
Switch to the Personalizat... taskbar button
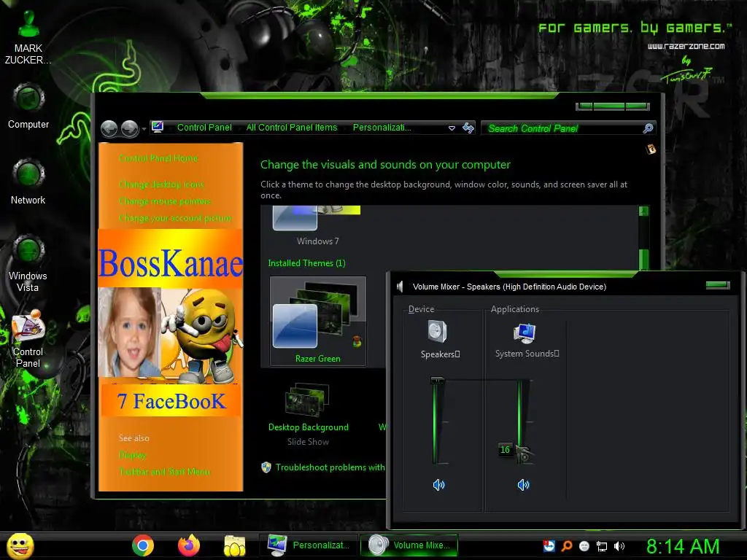pyautogui.click(x=309, y=545)
